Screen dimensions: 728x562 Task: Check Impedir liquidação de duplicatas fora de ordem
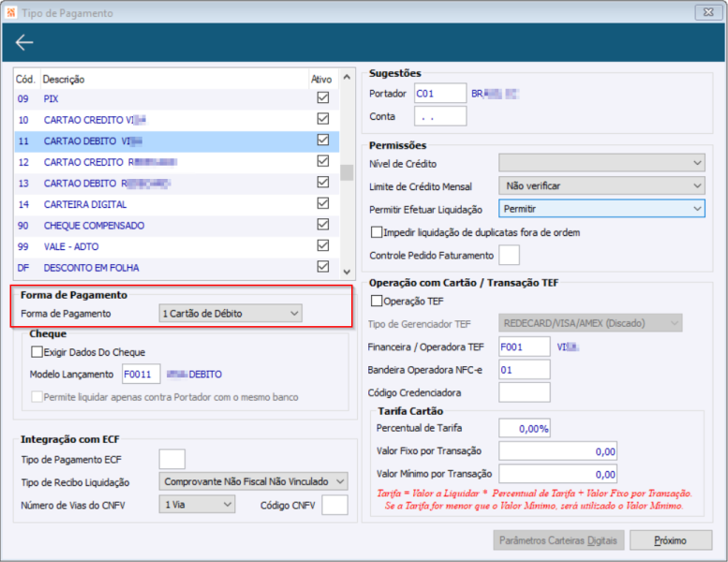coord(377,232)
